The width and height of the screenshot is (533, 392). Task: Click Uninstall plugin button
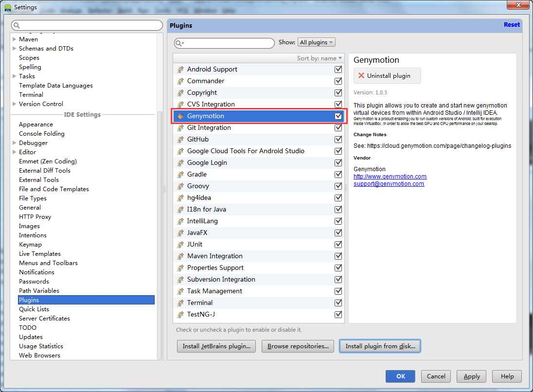[x=387, y=75]
